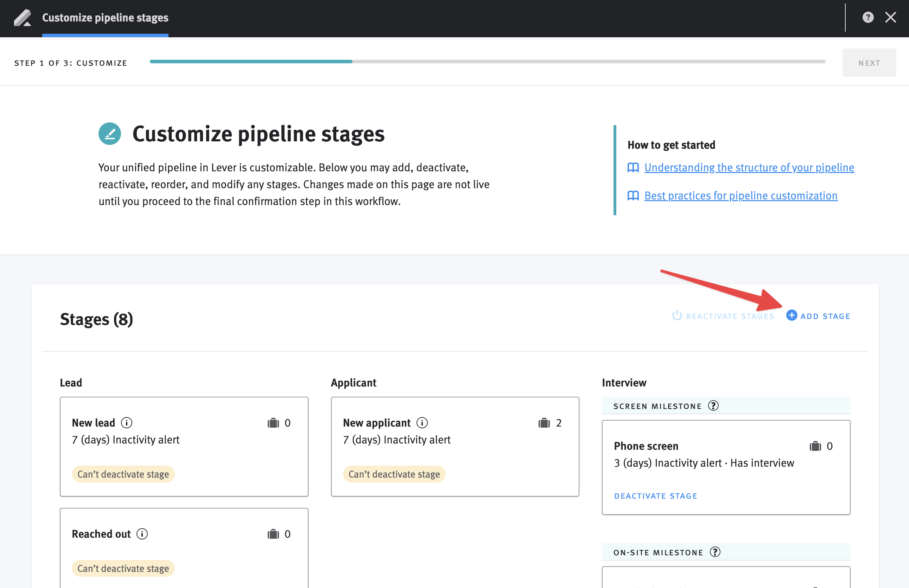The image size is (909, 588).
Task: Show info for the Reached out stage
Action: [x=142, y=534]
